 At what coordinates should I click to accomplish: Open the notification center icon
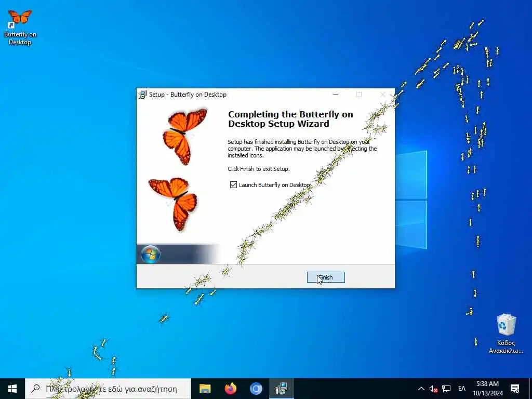tap(515, 389)
